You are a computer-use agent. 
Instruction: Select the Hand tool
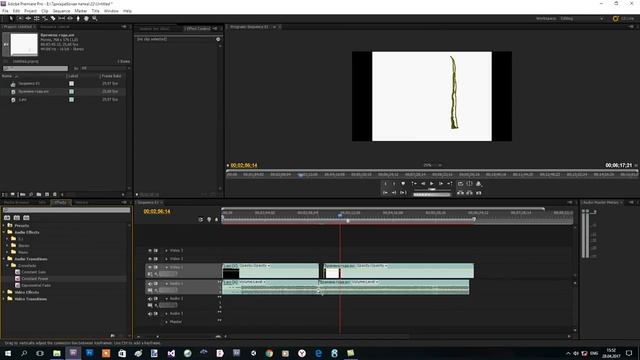86,18
